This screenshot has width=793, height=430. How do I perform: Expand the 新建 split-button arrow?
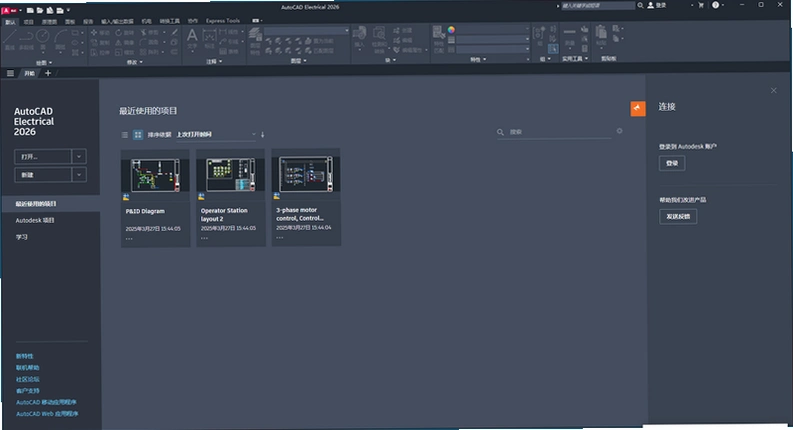coord(79,175)
